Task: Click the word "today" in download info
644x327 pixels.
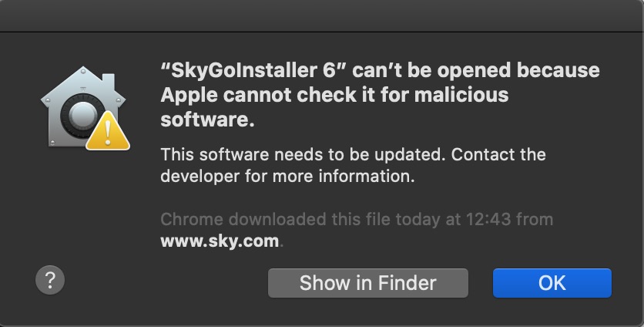Action: (x=418, y=219)
